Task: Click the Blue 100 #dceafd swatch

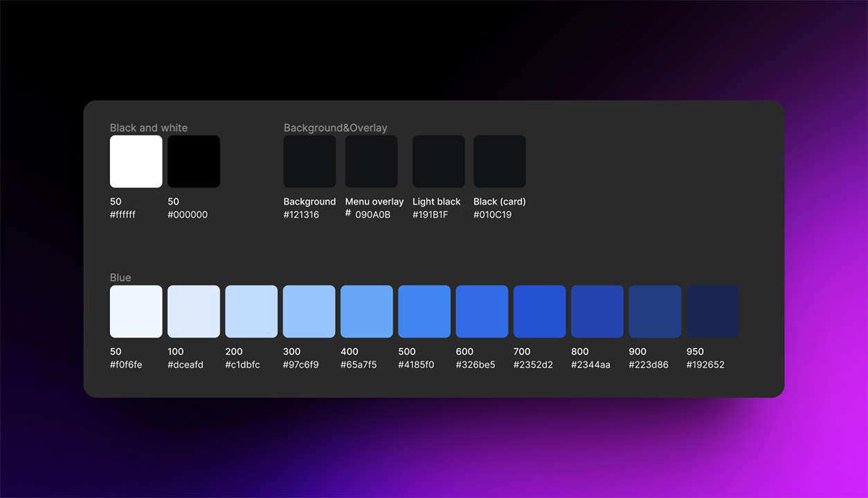Action: coord(194,311)
